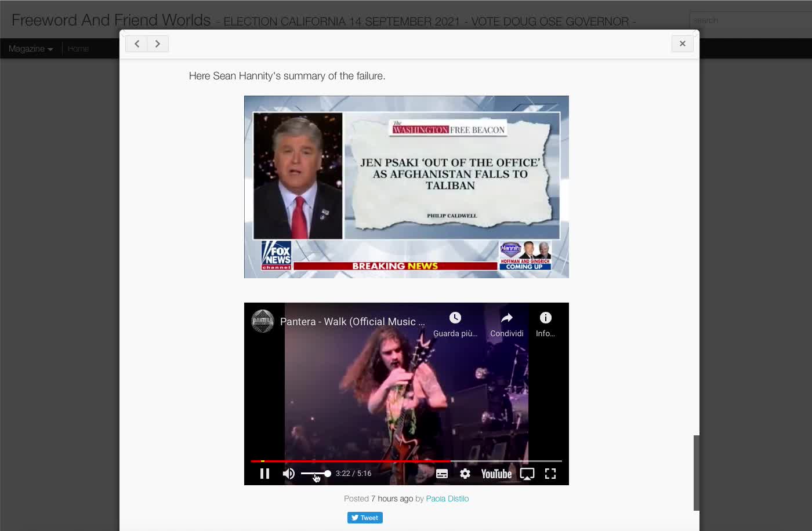Viewport: 812px width, 531px height.
Task: Click the Pantera channel avatar
Action: [262, 321]
